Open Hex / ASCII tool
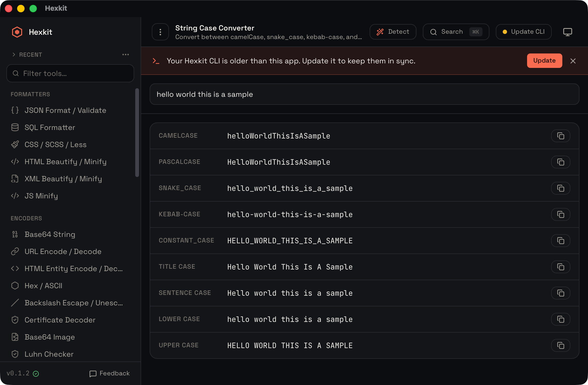This screenshot has height=385, width=588. [70, 286]
